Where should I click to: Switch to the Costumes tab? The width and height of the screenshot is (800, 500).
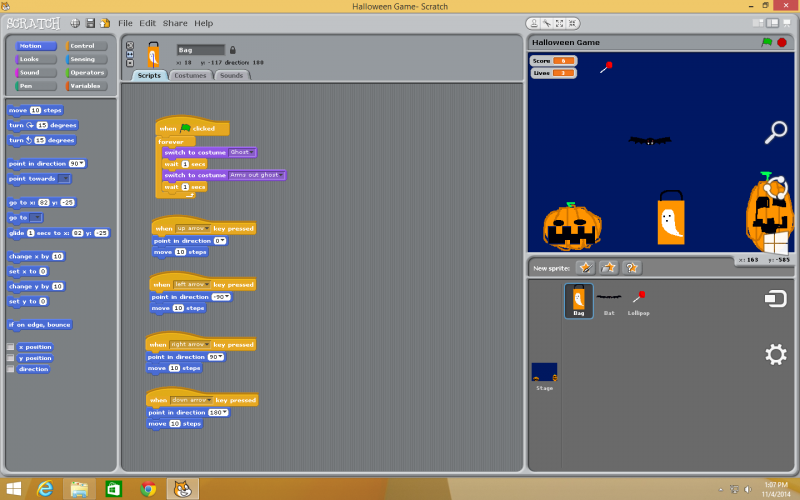(189, 75)
